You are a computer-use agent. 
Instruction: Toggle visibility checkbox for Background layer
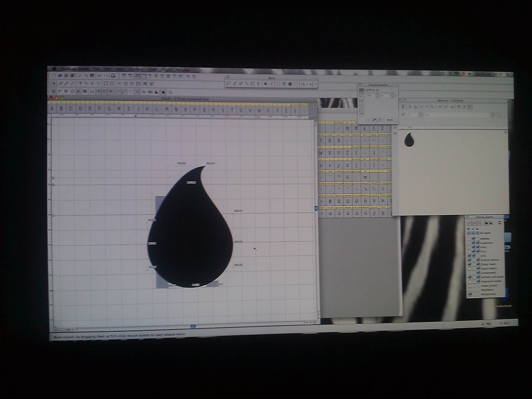470,294
